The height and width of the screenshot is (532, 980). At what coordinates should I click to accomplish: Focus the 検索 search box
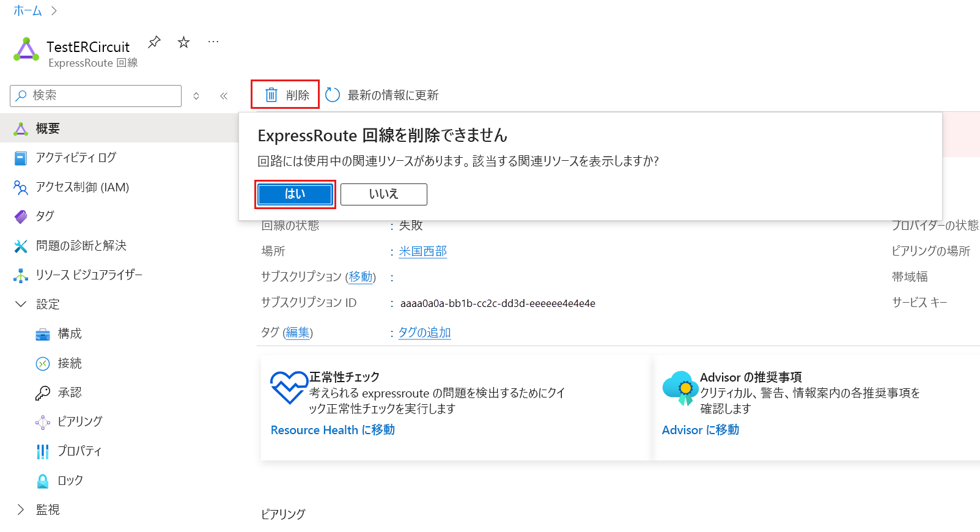point(95,95)
